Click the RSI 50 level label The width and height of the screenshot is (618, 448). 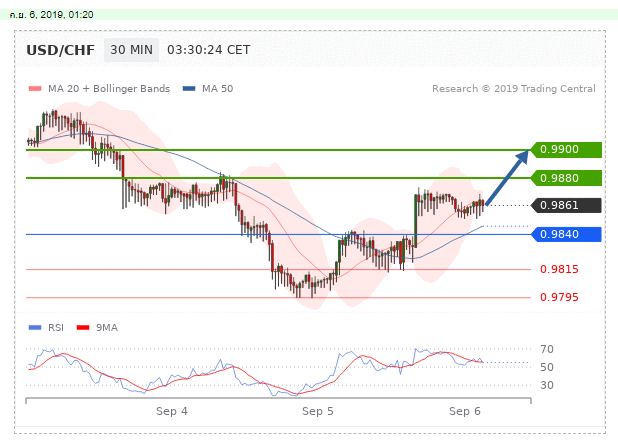547,367
